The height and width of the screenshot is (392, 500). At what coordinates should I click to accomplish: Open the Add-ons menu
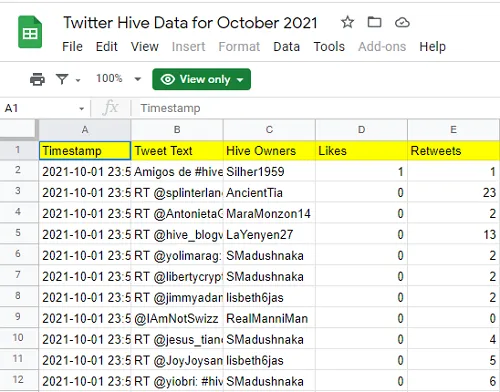pos(382,47)
